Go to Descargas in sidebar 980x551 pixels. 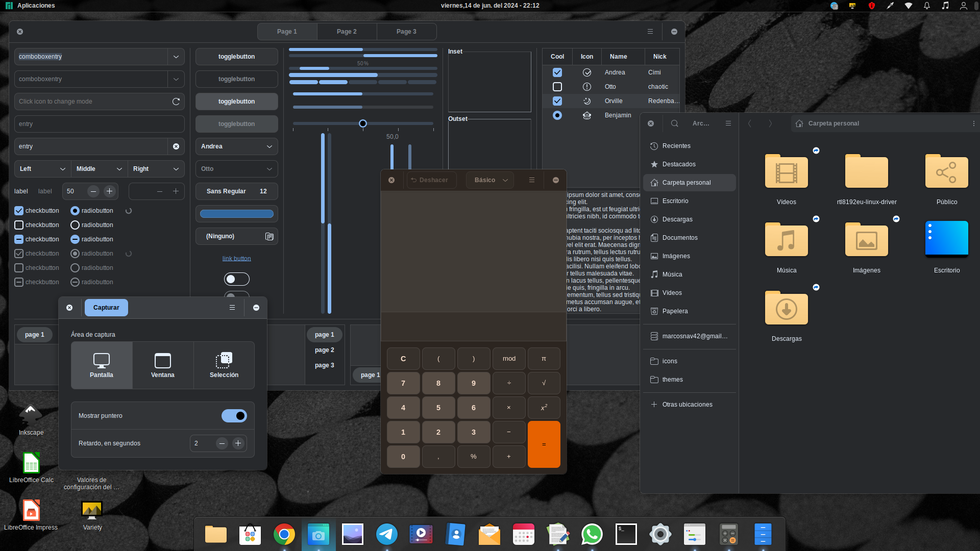(x=689, y=219)
